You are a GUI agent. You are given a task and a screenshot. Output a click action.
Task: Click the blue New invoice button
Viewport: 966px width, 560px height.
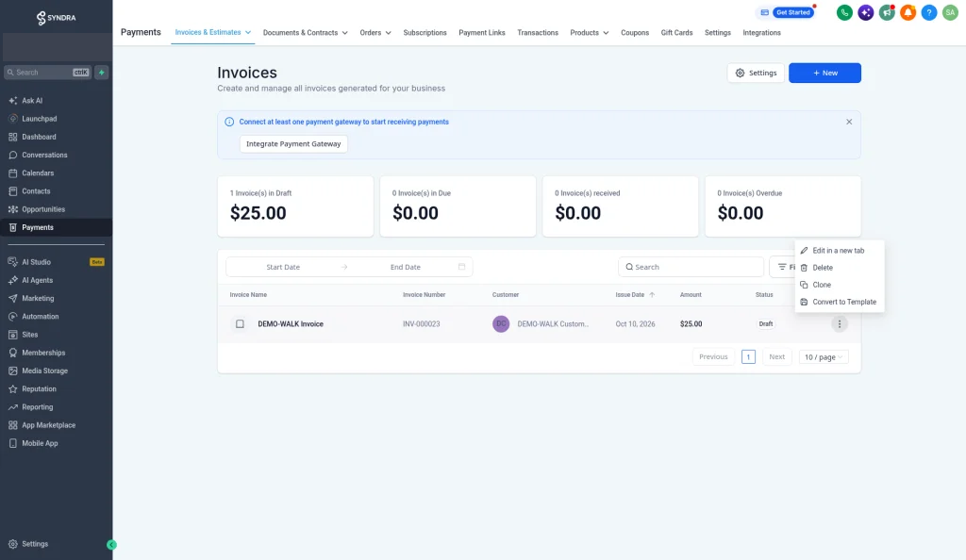(824, 73)
